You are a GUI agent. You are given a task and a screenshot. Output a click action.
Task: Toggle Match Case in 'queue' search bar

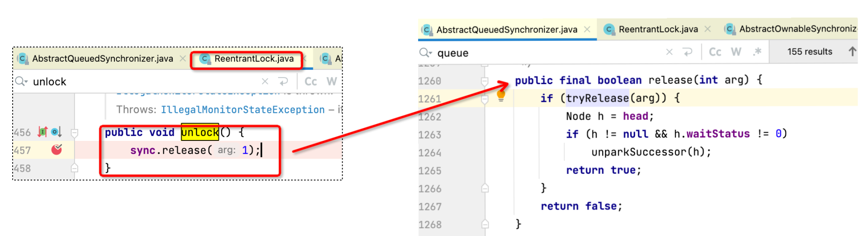[x=715, y=52]
